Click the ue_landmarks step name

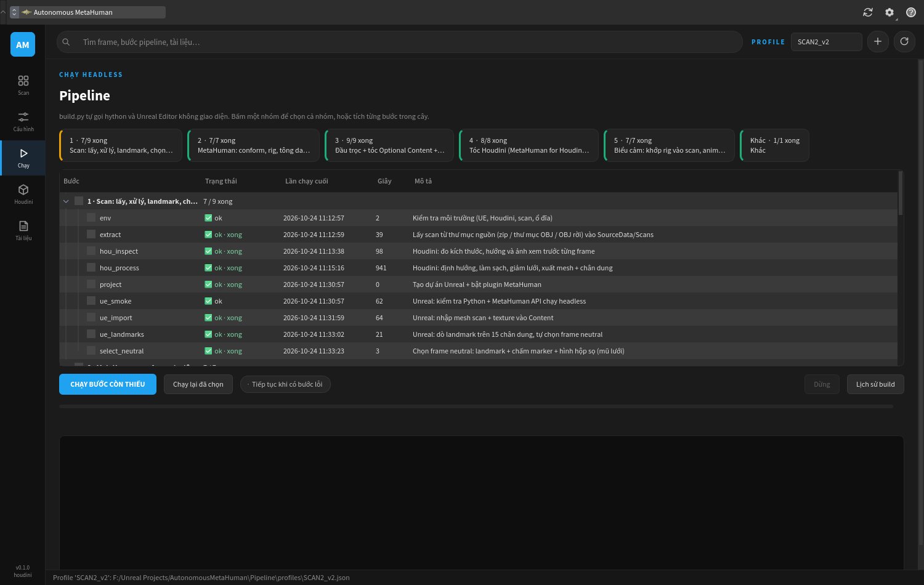click(x=122, y=334)
